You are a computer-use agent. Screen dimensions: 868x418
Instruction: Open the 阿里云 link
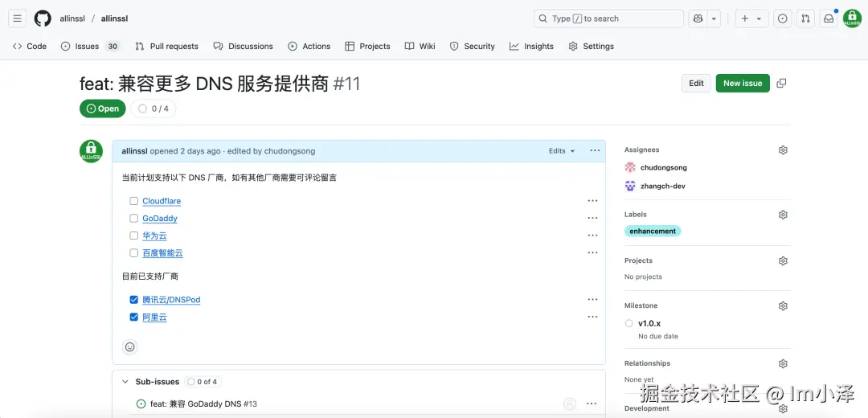point(154,318)
